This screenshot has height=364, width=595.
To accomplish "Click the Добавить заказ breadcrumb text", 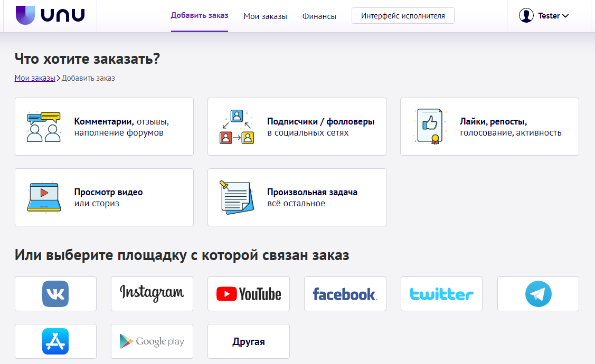I will 88,78.
